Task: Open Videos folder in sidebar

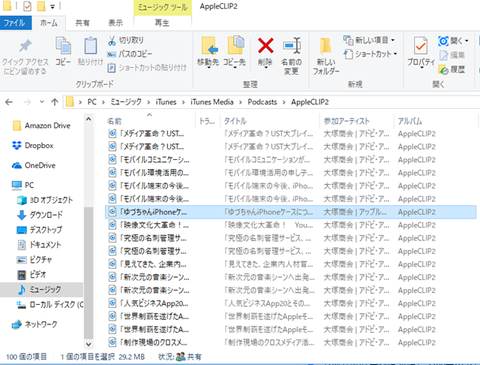Action: click(32, 275)
